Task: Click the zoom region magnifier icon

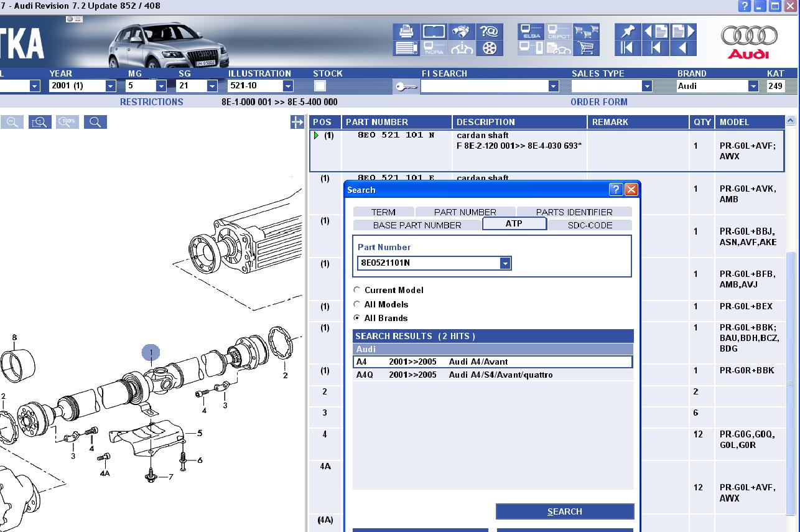Action: tap(40, 122)
